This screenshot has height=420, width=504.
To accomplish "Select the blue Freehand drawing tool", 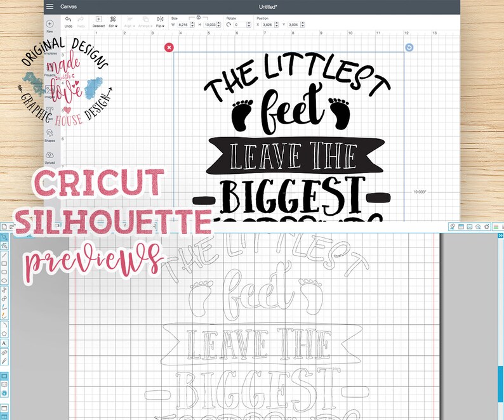I will tap(4, 307).
